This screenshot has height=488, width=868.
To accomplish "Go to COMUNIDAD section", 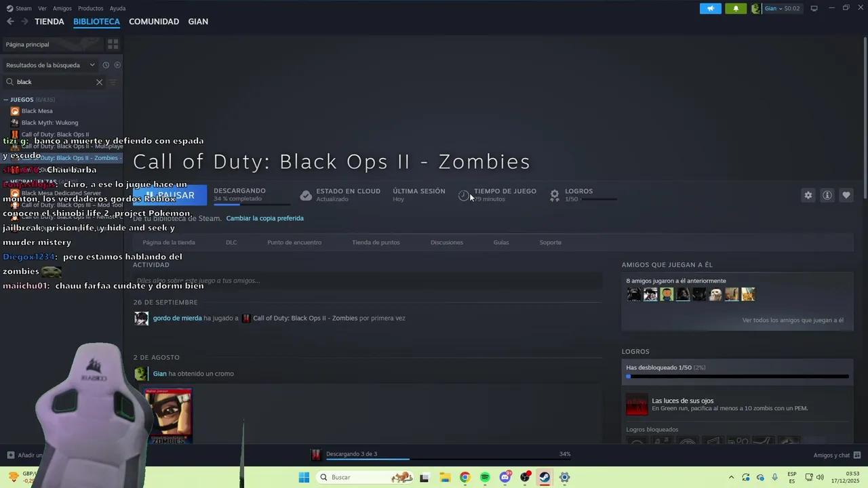I will coord(154,22).
